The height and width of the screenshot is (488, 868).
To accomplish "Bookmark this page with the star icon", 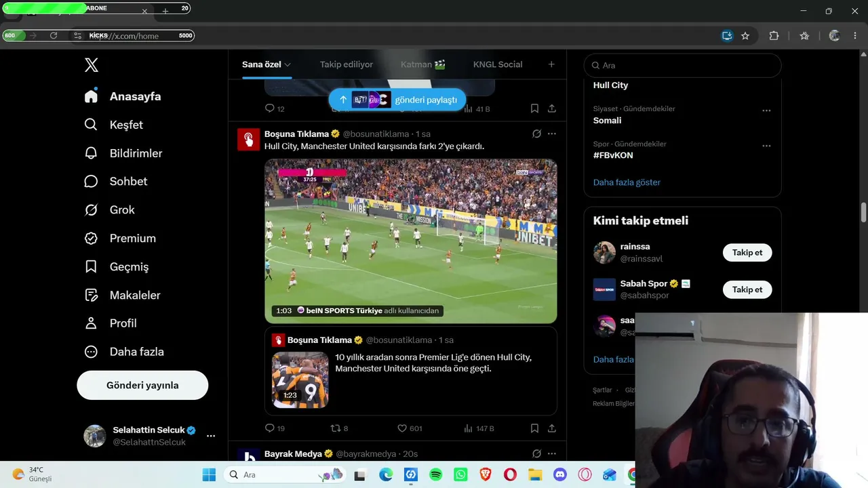I will [x=745, y=36].
